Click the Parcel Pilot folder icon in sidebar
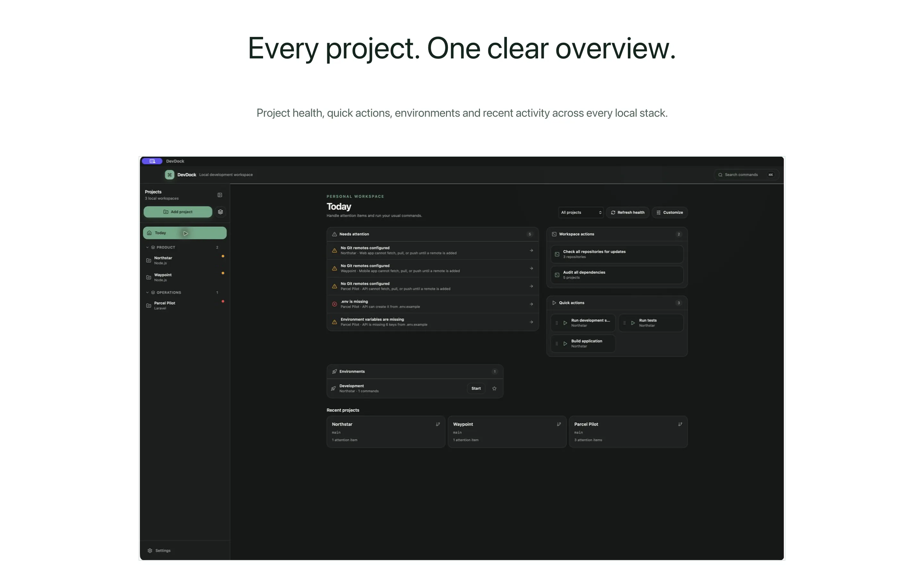The height and width of the screenshot is (578, 924). [149, 305]
